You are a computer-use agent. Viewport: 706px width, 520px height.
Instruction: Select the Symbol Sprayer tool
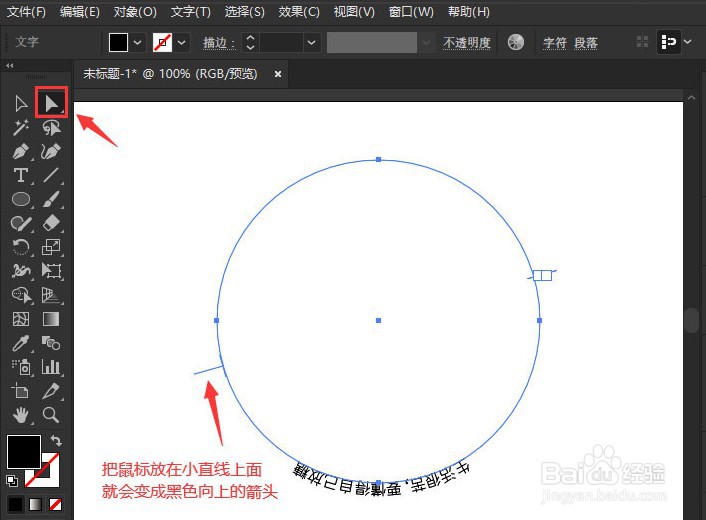click(x=21, y=367)
